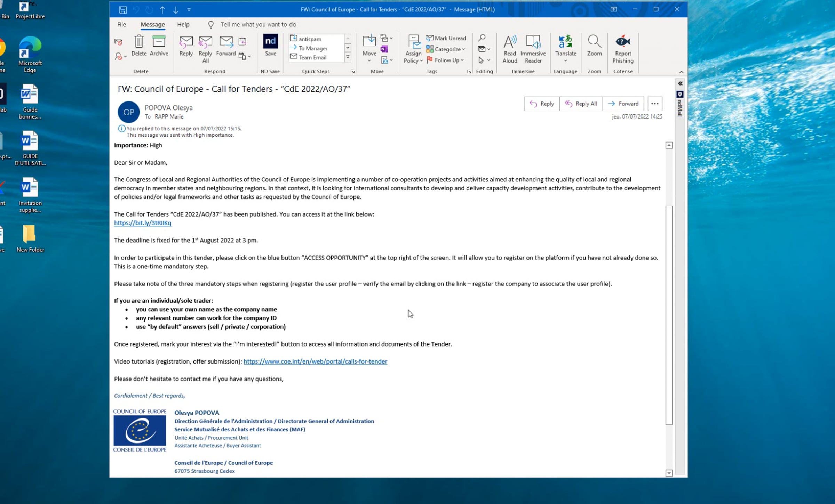Viewport: 835px width, 504px height.
Task: Report the message as Phishing
Action: 623,49
